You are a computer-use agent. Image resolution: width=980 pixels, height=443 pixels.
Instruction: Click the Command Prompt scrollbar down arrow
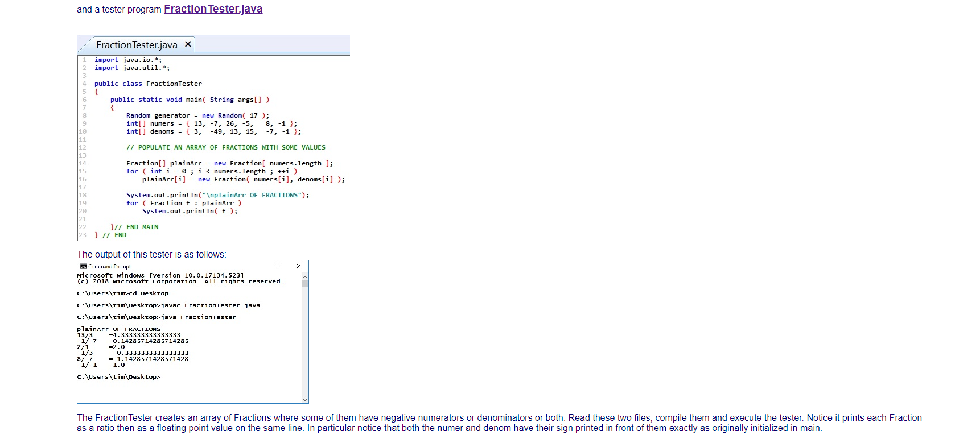point(305,400)
